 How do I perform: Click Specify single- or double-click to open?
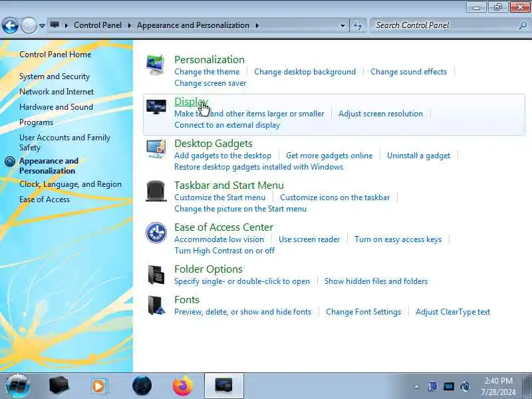tap(242, 281)
